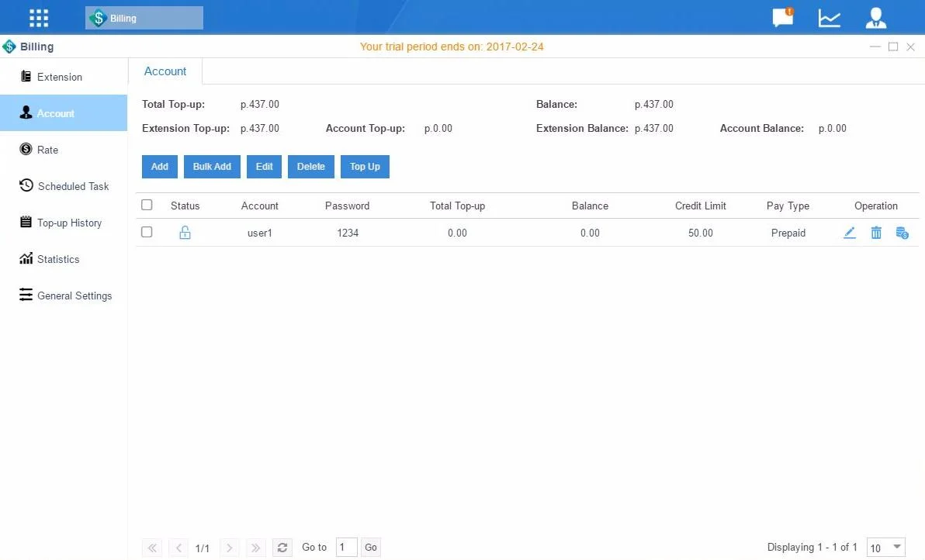Open General Settings in sidebar

74,296
